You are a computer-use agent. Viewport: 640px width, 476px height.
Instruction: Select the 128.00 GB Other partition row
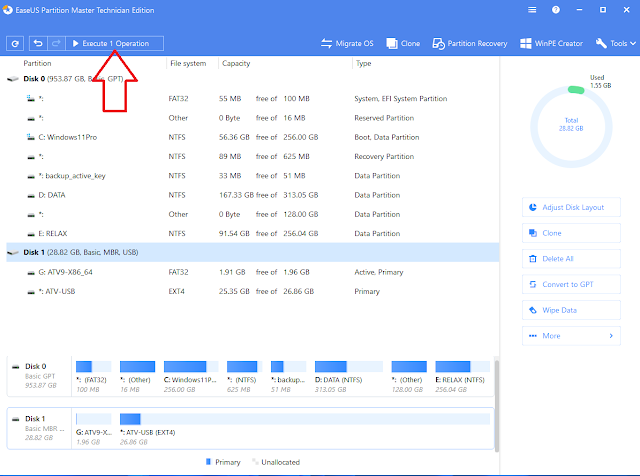pyautogui.click(x=253, y=214)
